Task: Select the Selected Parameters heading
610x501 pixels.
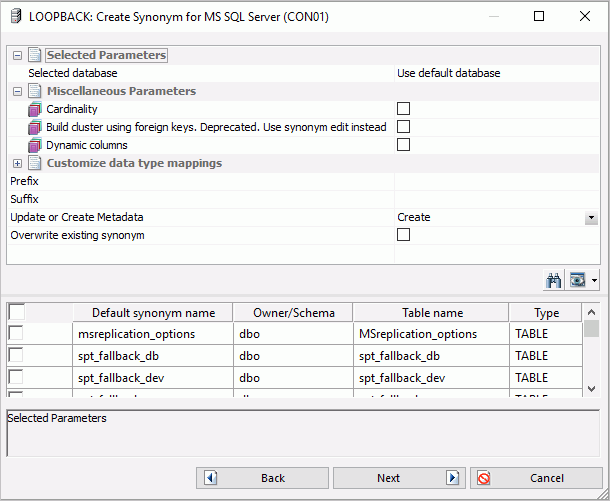Action: [106, 55]
